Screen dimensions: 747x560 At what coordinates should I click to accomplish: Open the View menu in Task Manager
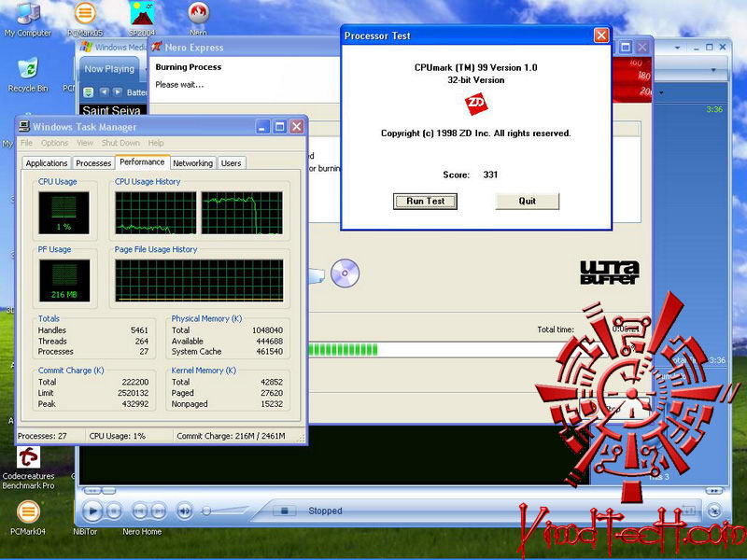[x=85, y=143]
